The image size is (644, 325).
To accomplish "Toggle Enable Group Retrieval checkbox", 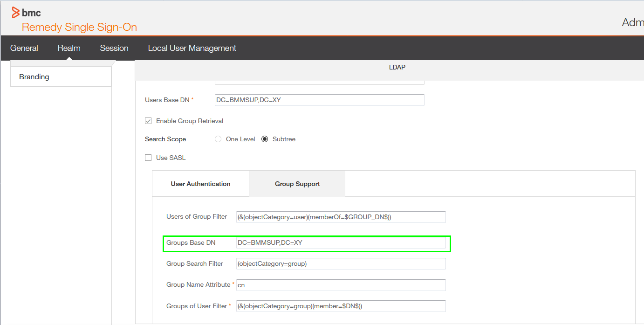I will coord(148,121).
